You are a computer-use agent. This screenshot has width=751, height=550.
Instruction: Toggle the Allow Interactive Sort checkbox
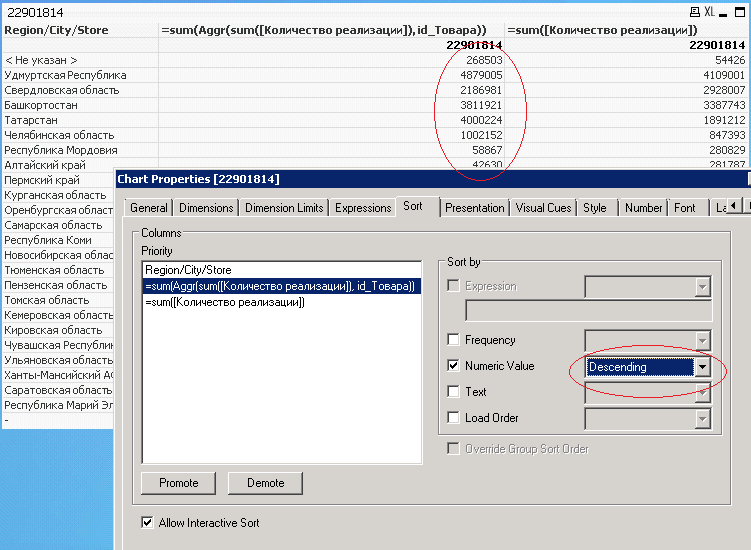tap(148, 523)
